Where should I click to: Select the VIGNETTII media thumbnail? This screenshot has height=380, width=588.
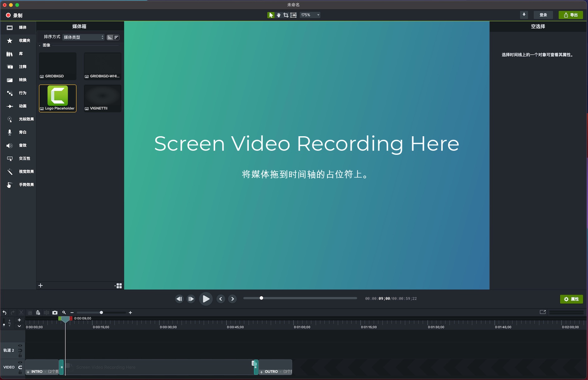(x=103, y=98)
